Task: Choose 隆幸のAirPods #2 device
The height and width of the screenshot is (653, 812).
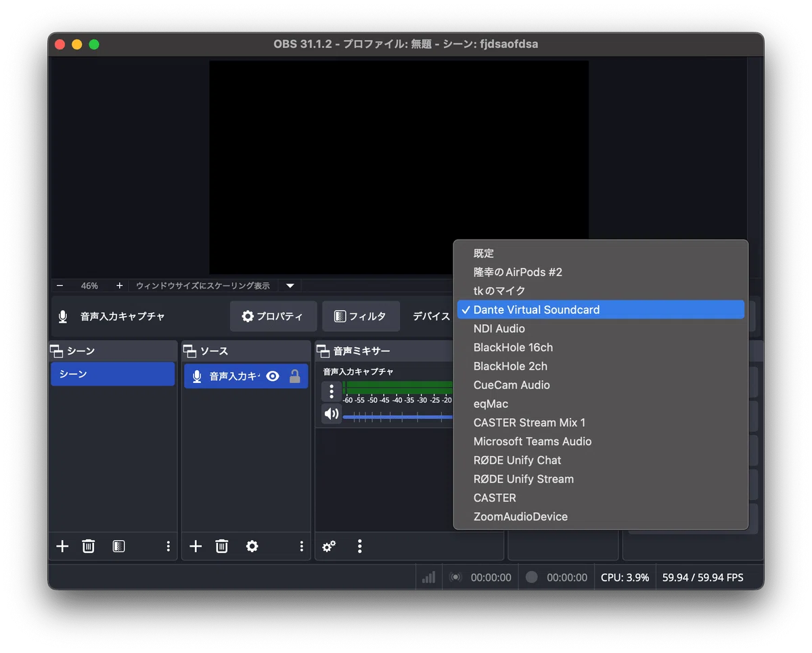Action: (601, 272)
